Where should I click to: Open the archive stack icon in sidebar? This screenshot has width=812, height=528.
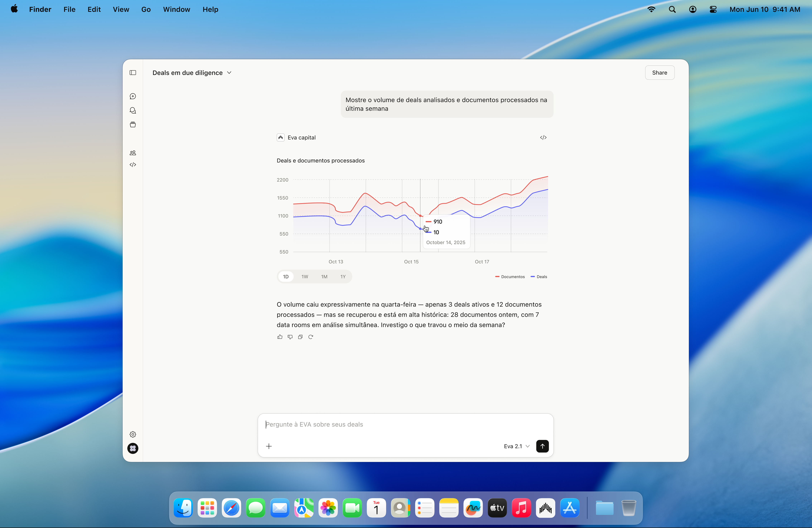tap(133, 125)
